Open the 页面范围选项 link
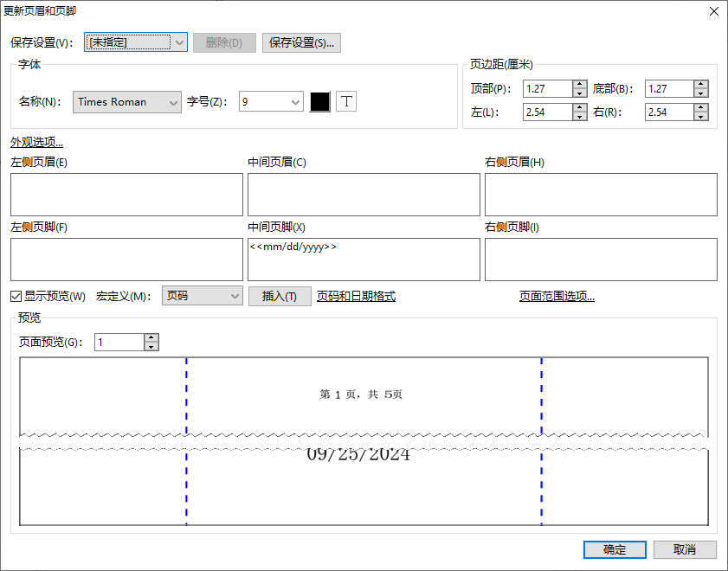 point(557,296)
